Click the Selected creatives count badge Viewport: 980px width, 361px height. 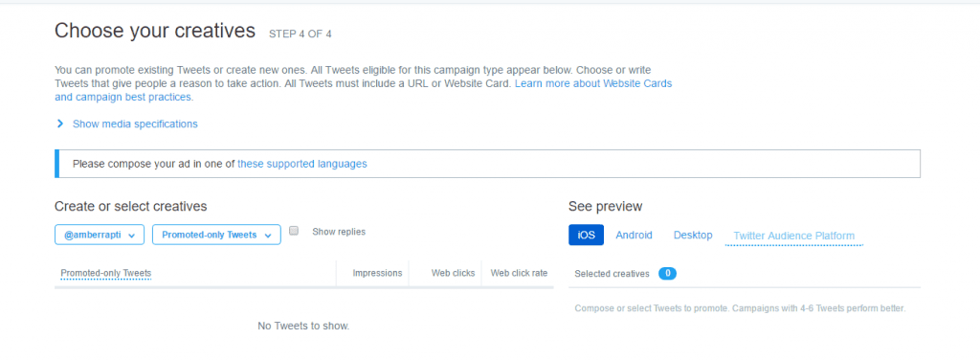click(667, 274)
